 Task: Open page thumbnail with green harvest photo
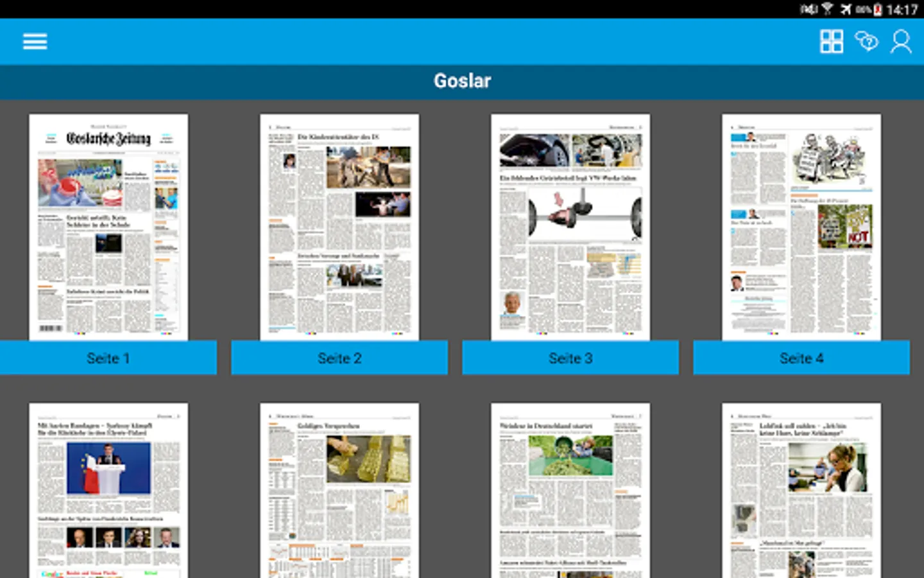tap(570, 491)
